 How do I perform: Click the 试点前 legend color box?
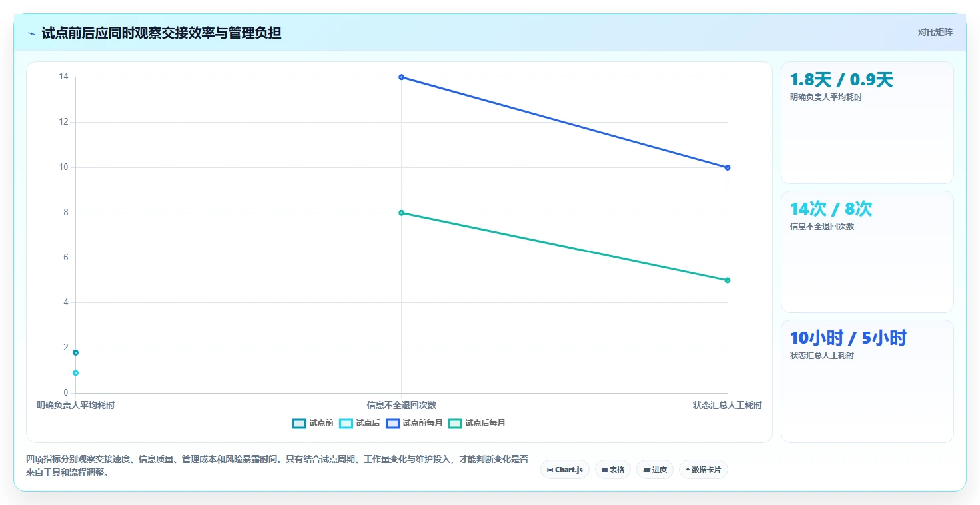point(299,423)
